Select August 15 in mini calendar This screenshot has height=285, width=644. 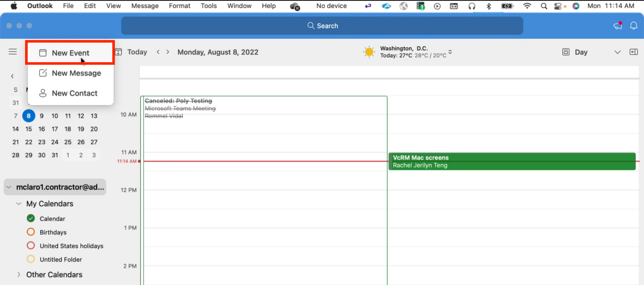pyautogui.click(x=28, y=129)
